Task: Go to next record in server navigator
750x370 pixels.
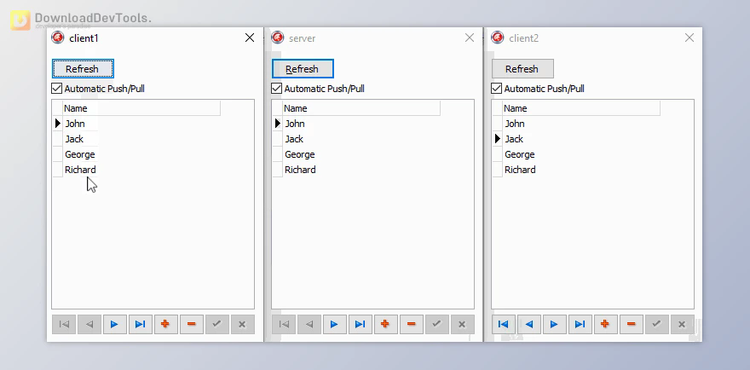Action: pyautogui.click(x=334, y=324)
